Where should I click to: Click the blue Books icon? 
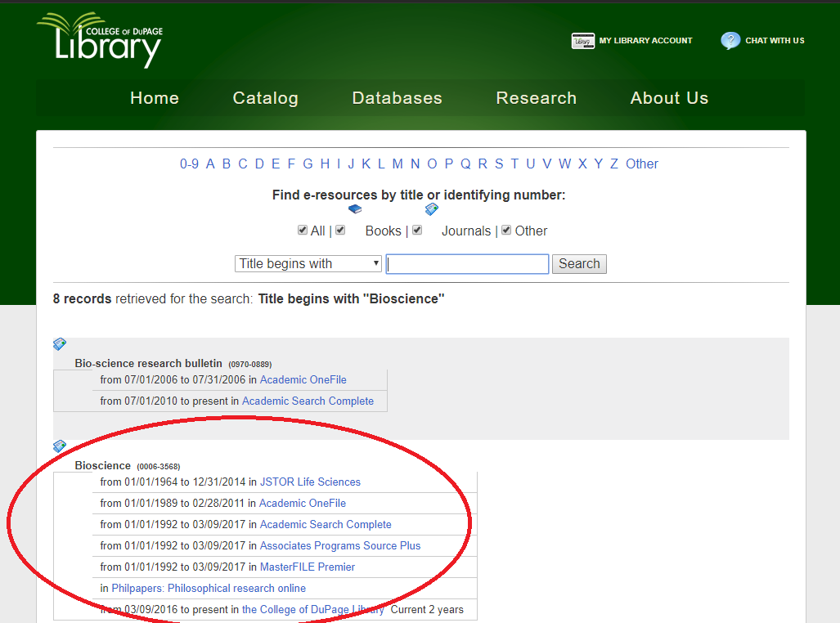[355, 209]
